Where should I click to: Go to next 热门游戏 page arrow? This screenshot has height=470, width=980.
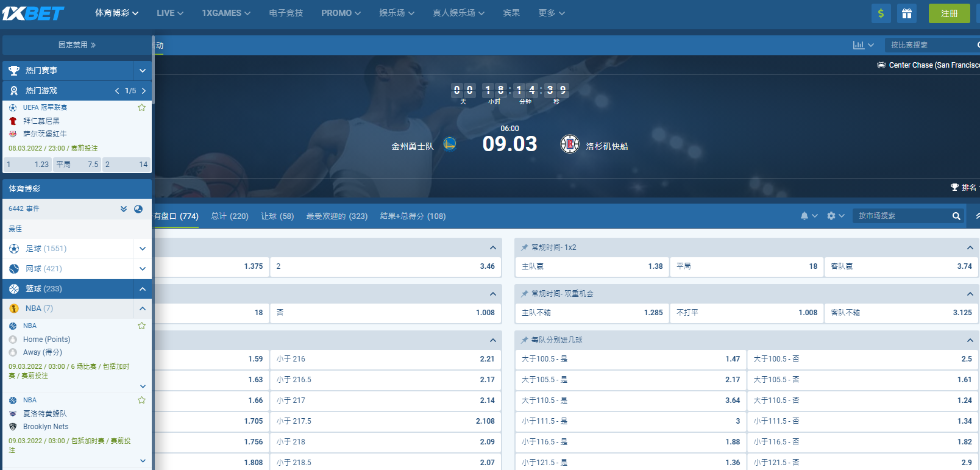144,91
